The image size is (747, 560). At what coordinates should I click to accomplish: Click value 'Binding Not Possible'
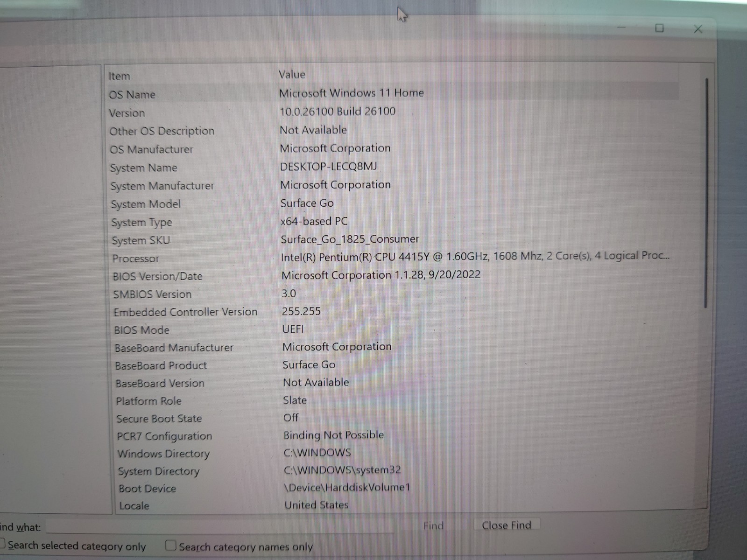click(x=334, y=435)
